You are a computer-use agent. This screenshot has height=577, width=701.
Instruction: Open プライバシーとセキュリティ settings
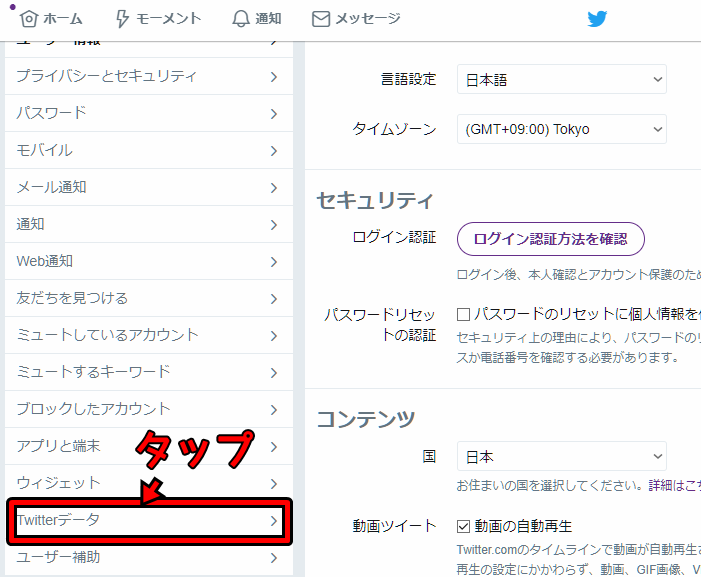pyautogui.click(x=149, y=76)
